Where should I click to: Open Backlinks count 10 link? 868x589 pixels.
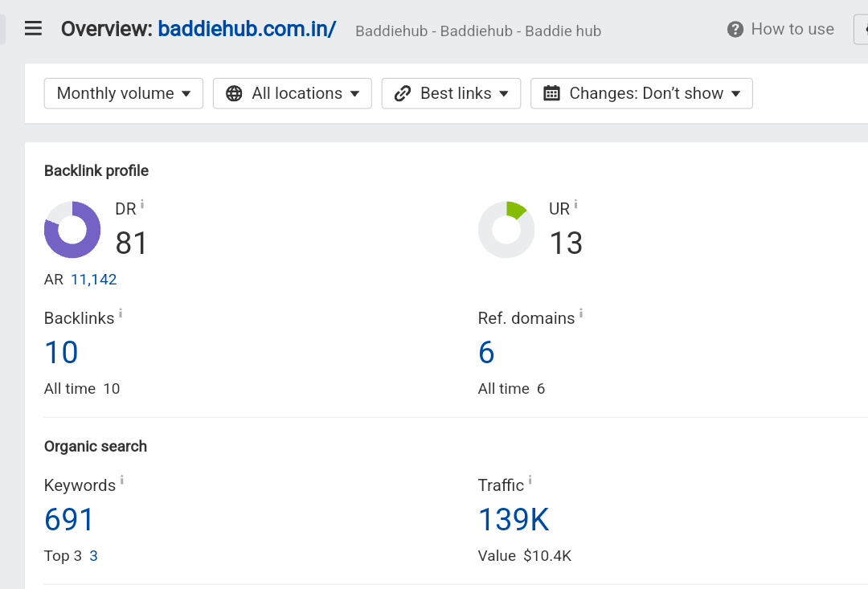pos(61,352)
